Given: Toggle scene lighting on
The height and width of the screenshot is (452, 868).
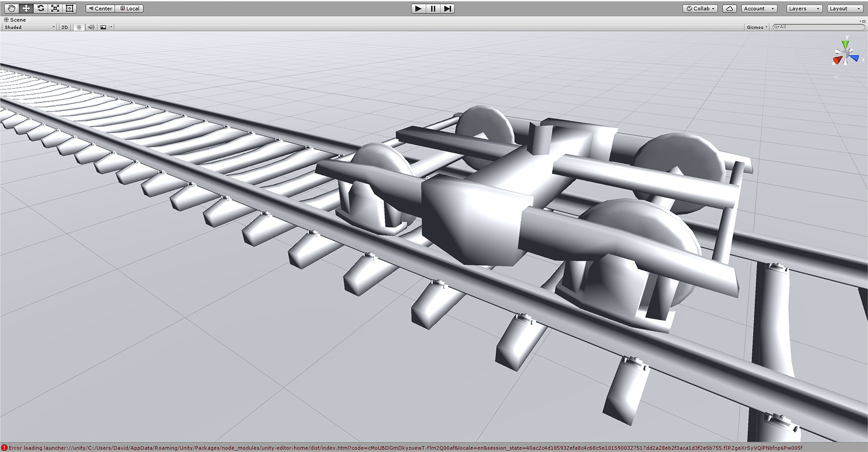Looking at the screenshot, I should tap(79, 27).
